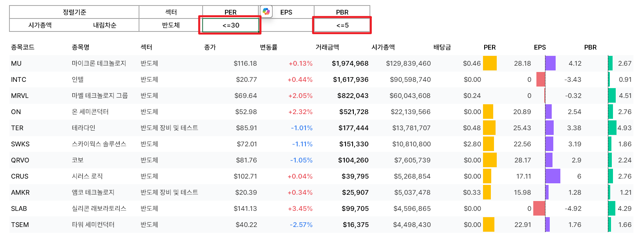Select CRUS's purple EPS data bar
The height and width of the screenshot is (238, 644).
pos(554,176)
